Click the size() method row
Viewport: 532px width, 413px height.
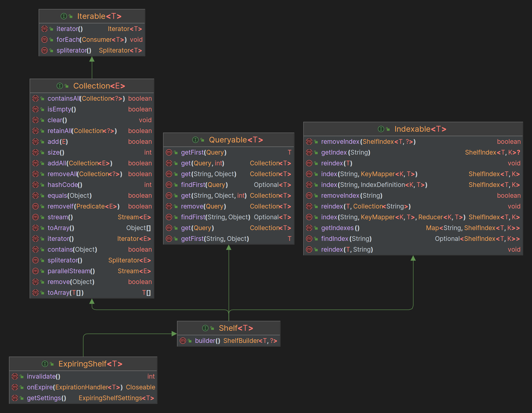click(x=92, y=153)
